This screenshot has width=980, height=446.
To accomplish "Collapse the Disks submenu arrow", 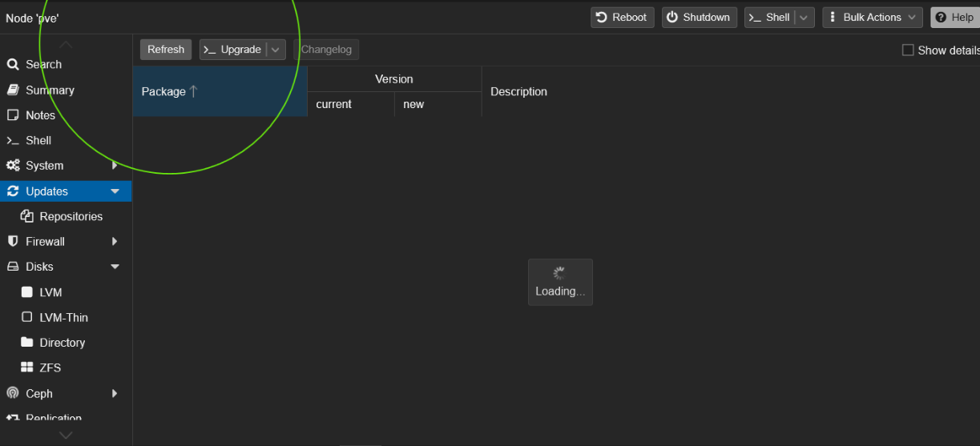I will 115,267.
